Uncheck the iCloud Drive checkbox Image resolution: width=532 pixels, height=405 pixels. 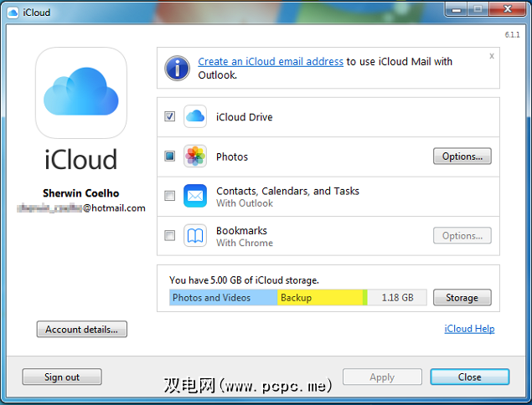(x=169, y=116)
